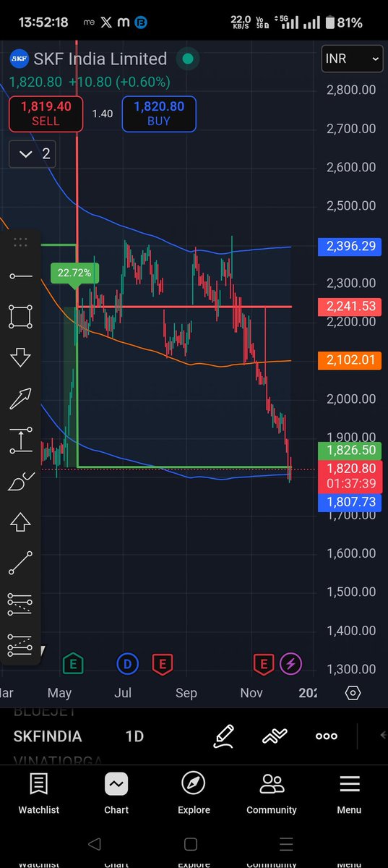
Task: Open the indicators panel icon
Action: point(274,736)
